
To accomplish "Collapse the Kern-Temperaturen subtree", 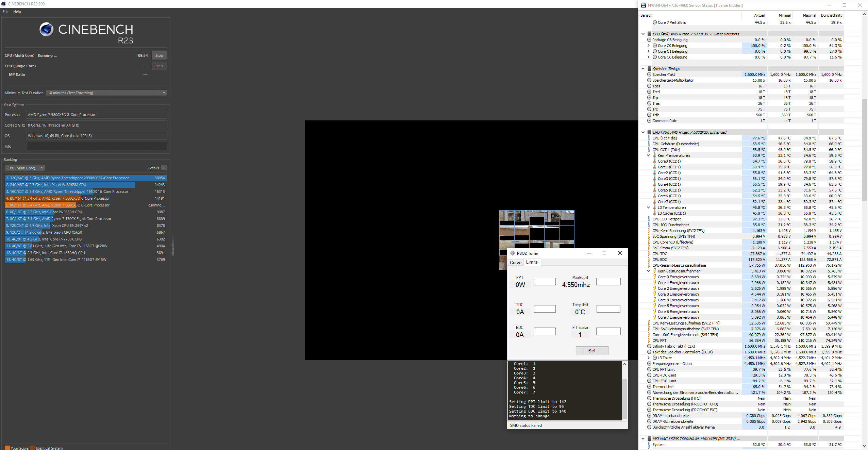I will point(648,155).
